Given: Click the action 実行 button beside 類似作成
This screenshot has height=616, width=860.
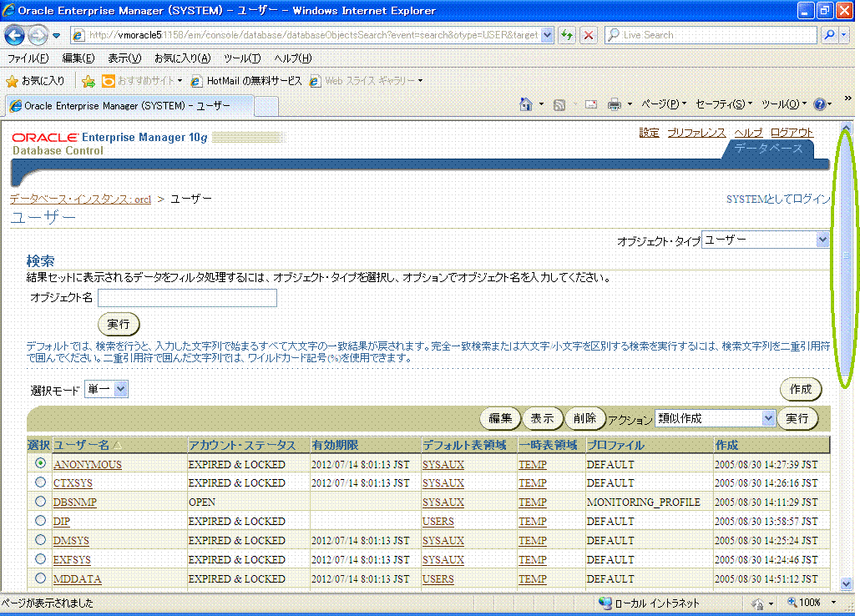Looking at the screenshot, I should pos(797,418).
